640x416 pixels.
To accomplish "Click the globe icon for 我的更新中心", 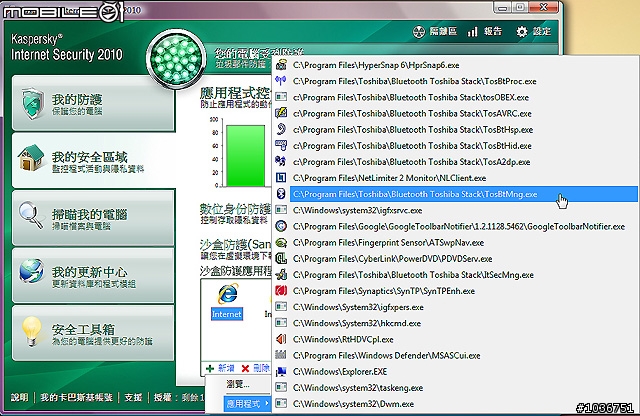I will (31, 271).
